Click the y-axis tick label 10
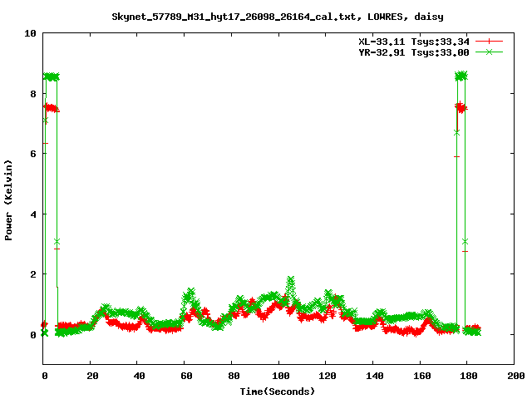 pyautogui.click(x=30, y=33)
